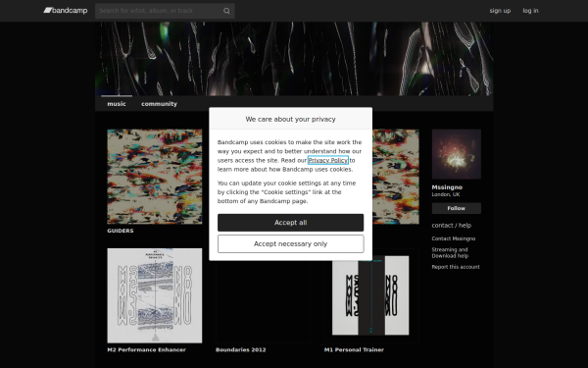Open Streaming and Download help
588x368 pixels.
click(x=450, y=253)
